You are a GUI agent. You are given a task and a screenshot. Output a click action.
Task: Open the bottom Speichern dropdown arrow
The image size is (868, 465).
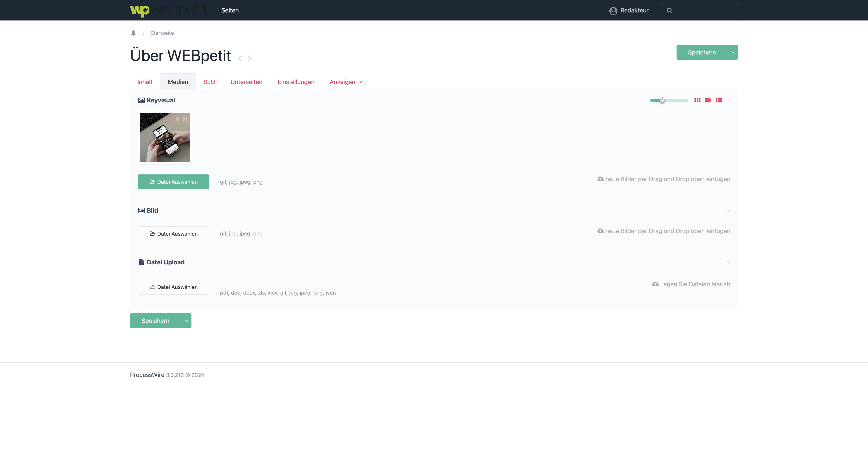tap(186, 321)
